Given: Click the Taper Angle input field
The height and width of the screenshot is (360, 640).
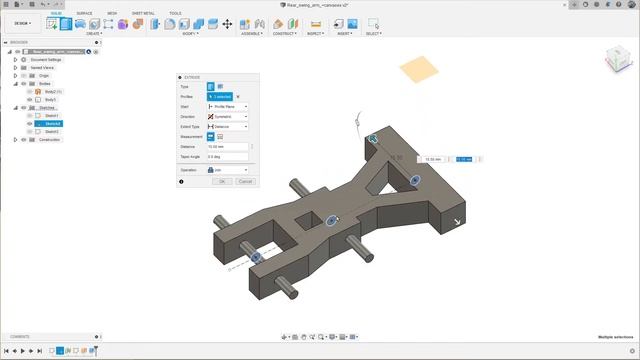Looking at the screenshot, I should [x=228, y=157].
